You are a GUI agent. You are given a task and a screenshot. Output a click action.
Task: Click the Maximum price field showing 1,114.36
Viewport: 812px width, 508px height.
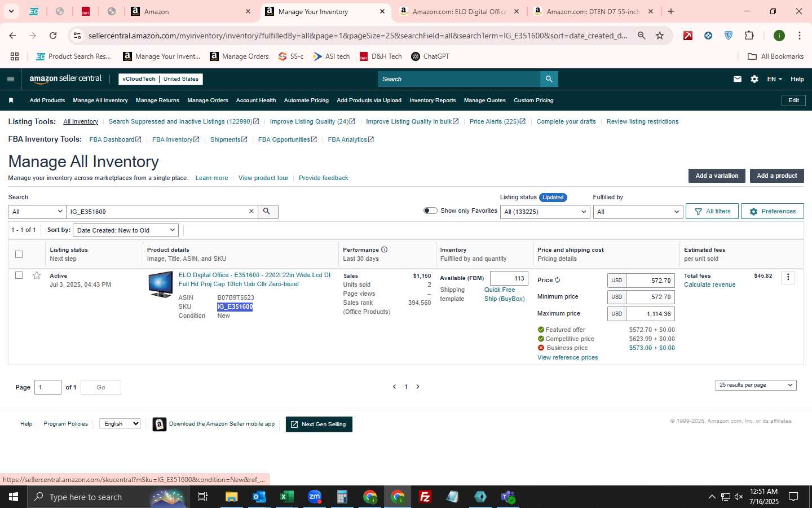[x=650, y=314]
